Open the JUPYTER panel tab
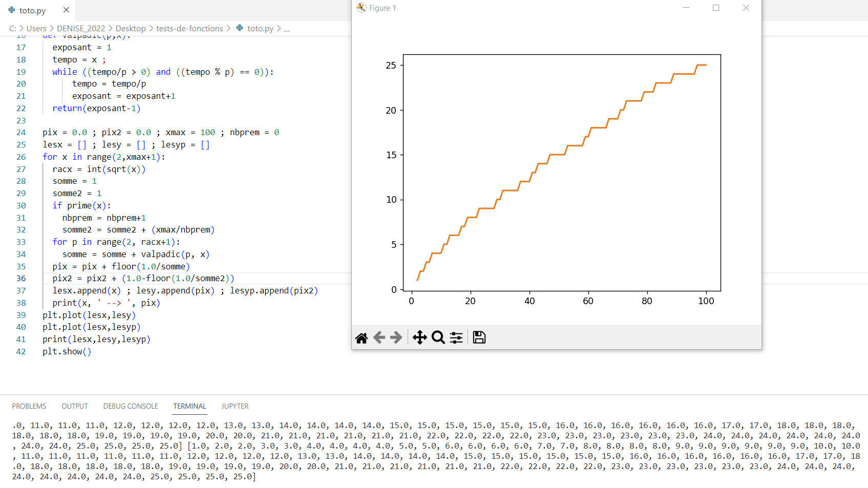The height and width of the screenshot is (488, 868). 235,406
